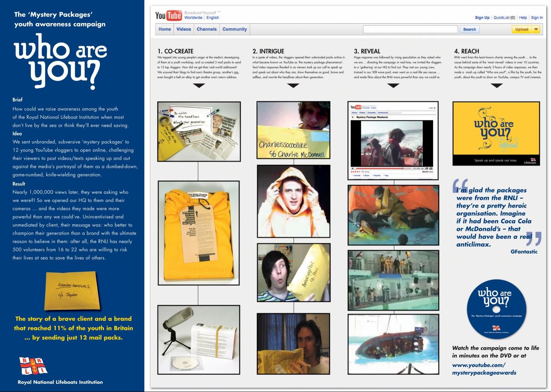Image resolution: width=551 pixels, height=392 pixels.
Task: Click the Search button
Action: coord(469,29)
